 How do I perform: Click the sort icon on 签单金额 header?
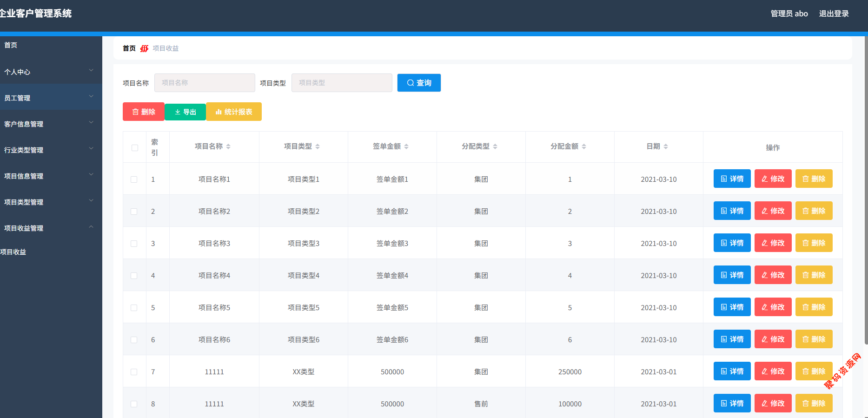point(406,146)
